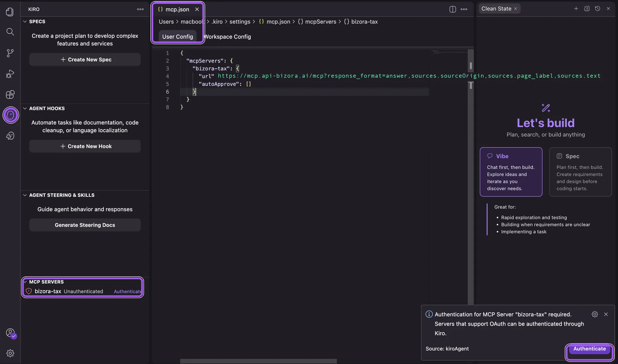618x364 pixels.
Task: Click the Let's build heading
Action: [546, 123]
